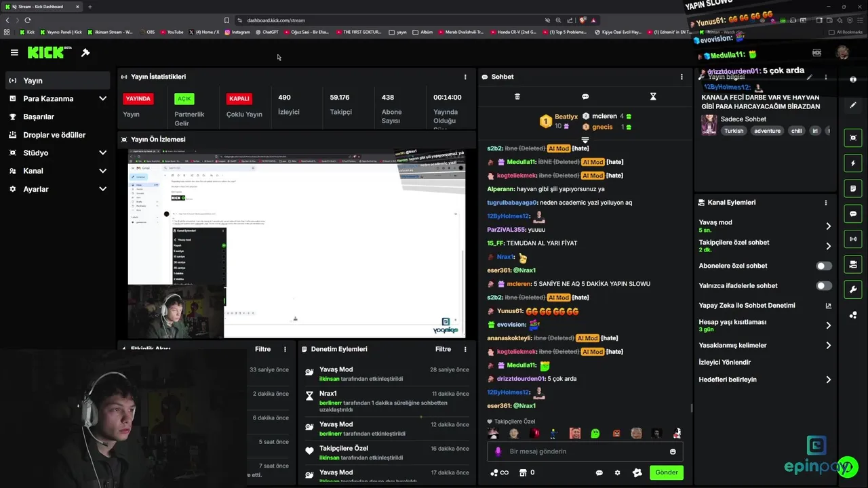Click the wrench icon beside the Kick logo
Viewport: 868px width, 488px height.
(x=85, y=52)
